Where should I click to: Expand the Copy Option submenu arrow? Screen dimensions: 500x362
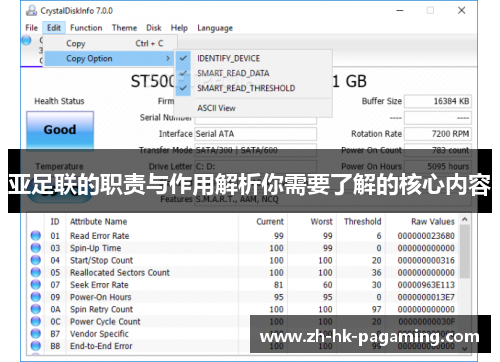tap(168, 59)
